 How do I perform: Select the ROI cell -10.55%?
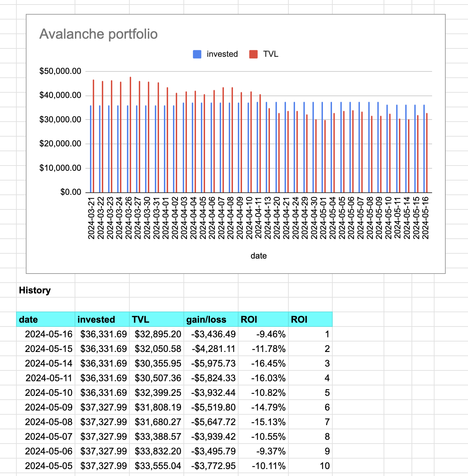point(263,437)
